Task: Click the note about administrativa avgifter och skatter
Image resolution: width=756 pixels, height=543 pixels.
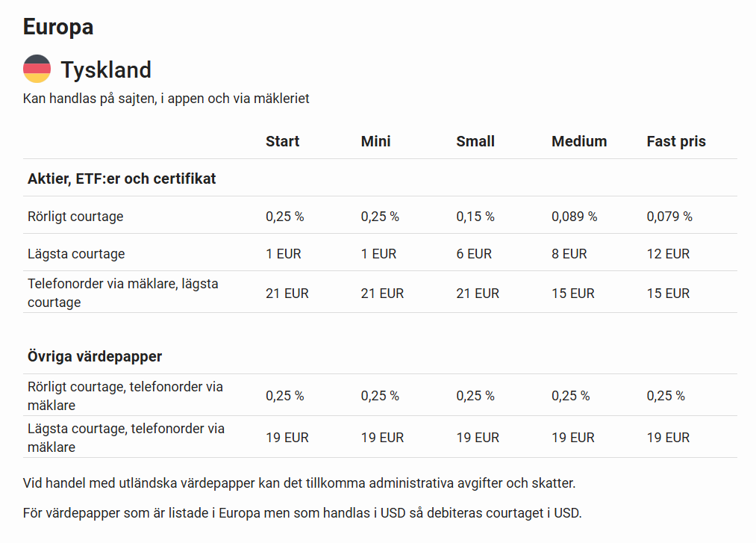Action: pos(299,483)
